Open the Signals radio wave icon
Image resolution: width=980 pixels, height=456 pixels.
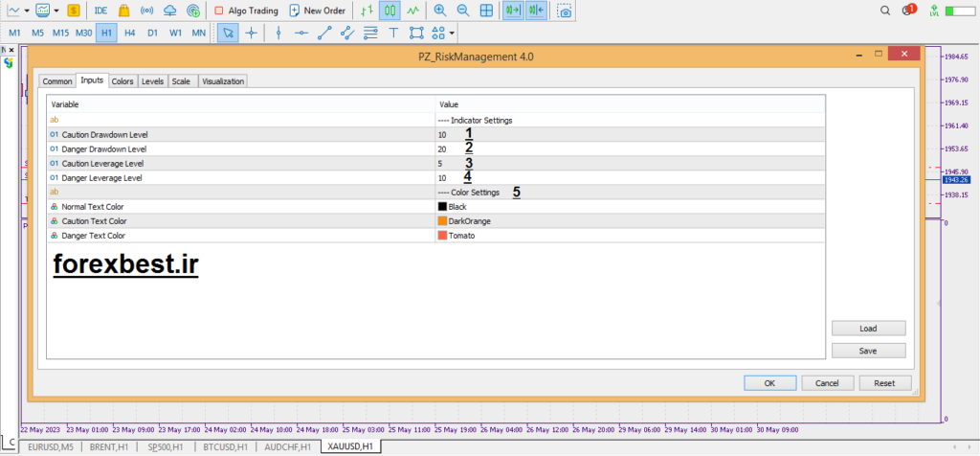click(147, 11)
